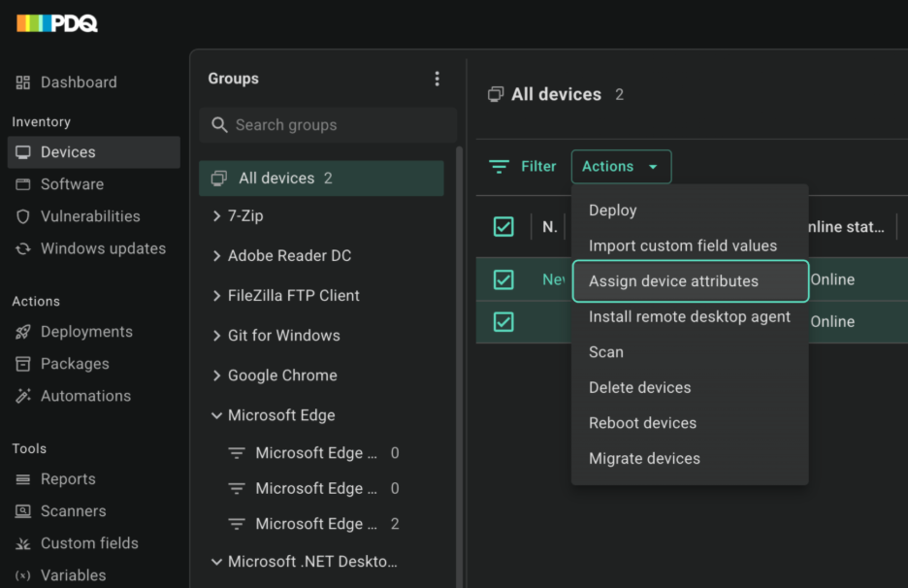Click the Online stat column header

846,227
